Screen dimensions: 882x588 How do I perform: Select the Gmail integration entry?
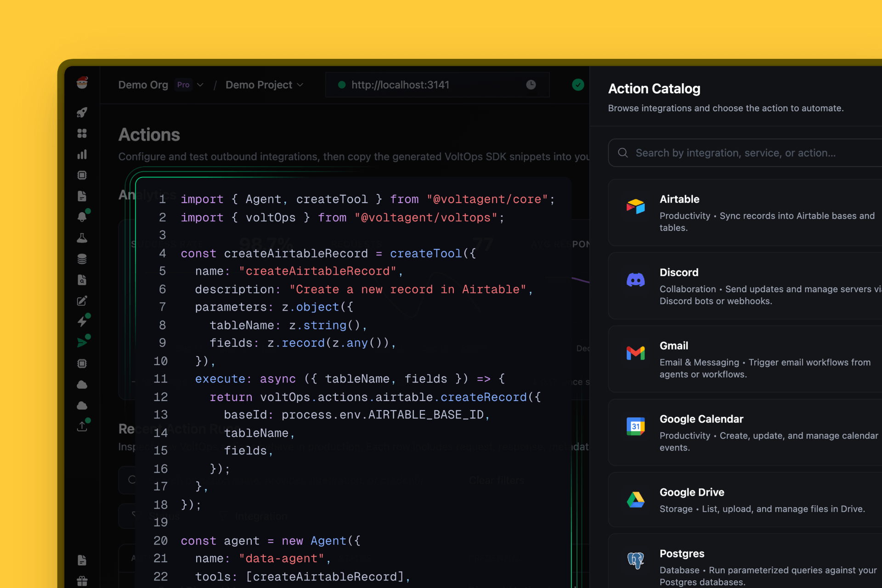(744, 359)
